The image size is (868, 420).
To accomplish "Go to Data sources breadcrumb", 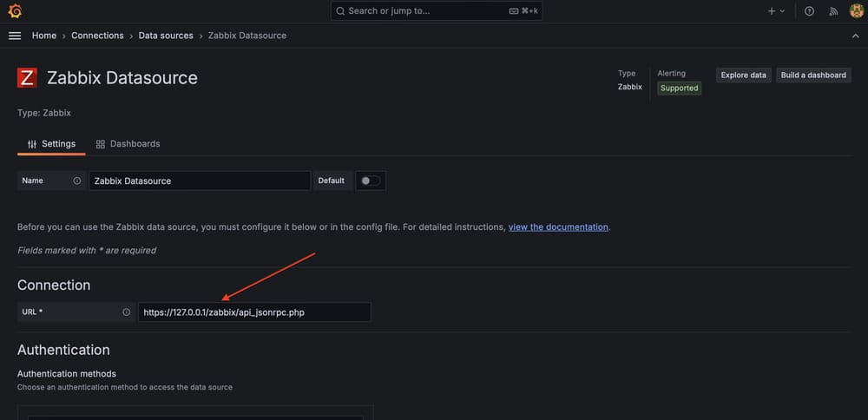I will [166, 36].
